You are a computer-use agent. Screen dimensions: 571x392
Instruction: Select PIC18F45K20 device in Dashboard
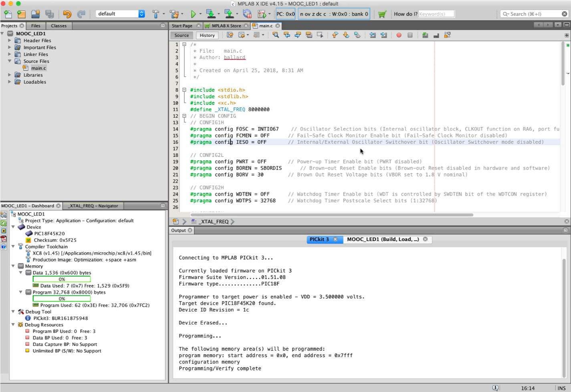(49, 233)
